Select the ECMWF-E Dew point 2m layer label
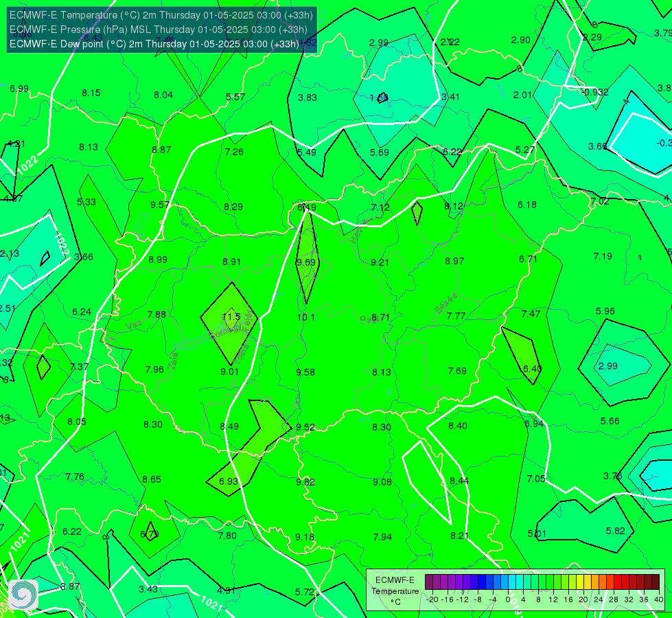This screenshot has height=618, width=672. [154, 44]
